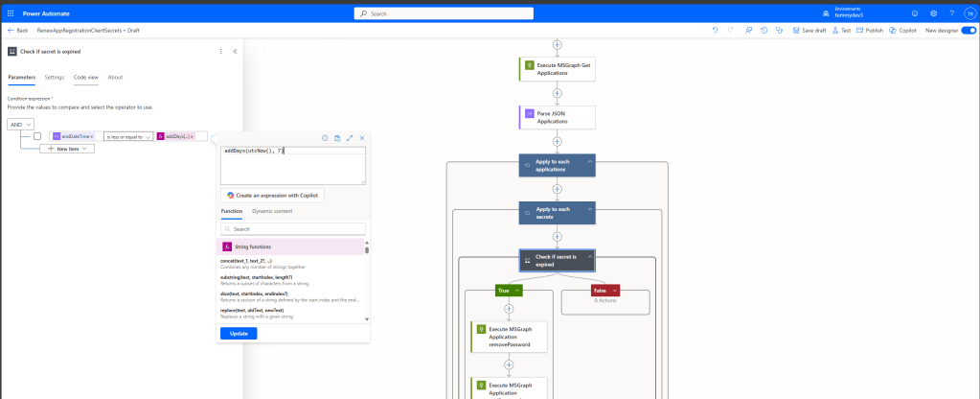Collapse the Apply to each secrets loop
Screen dimensions: 980x399
(x=589, y=209)
